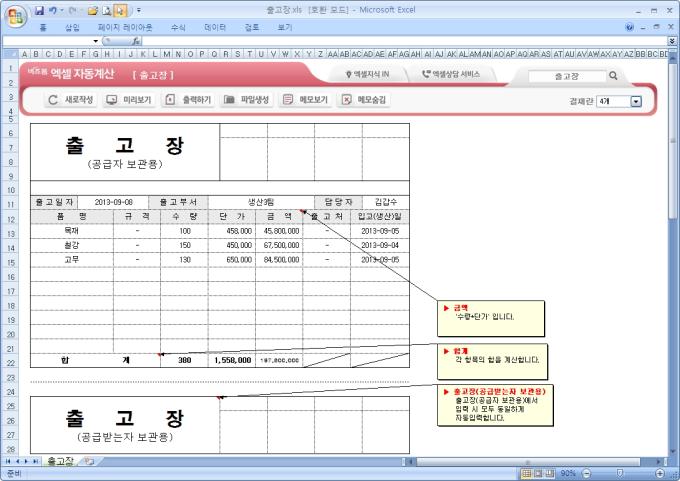Click the zoom slider handle
This screenshot has width=680, height=481.
point(620,473)
